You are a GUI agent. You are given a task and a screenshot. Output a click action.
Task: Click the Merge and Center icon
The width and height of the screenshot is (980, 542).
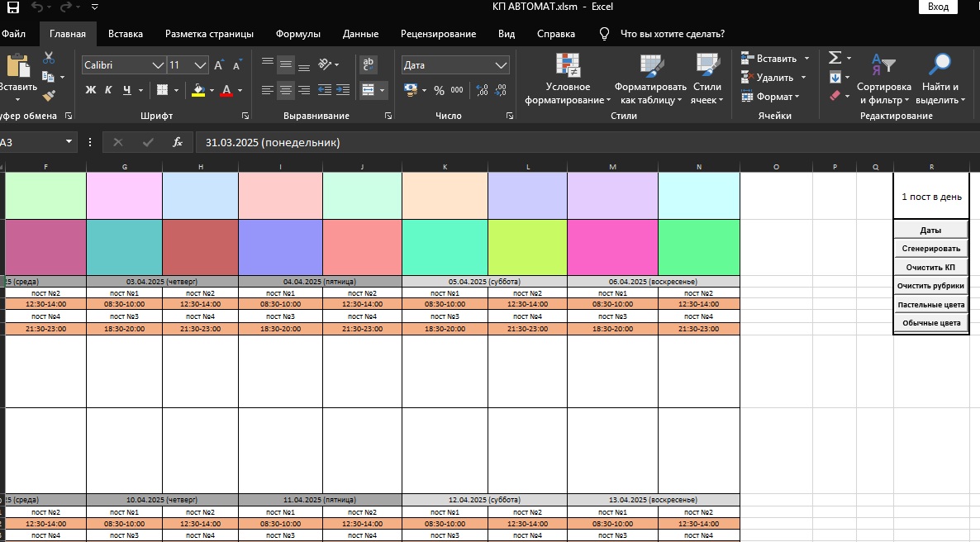point(369,90)
